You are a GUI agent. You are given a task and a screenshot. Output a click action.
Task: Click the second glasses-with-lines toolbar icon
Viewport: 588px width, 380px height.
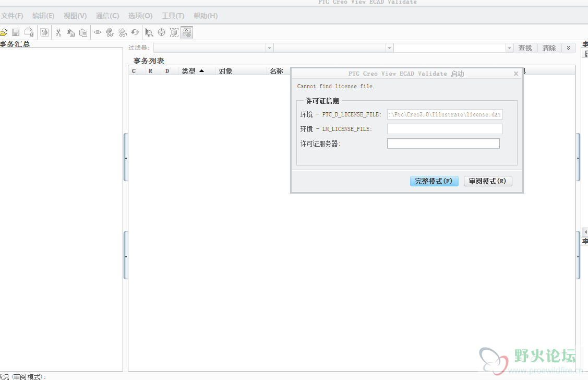(123, 33)
